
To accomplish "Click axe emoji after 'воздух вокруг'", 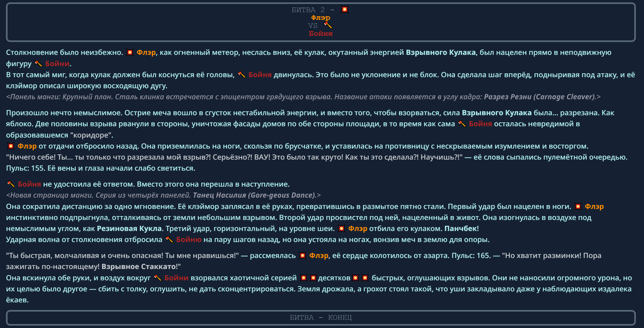I will pyautogui.click(x=158, y=278).
